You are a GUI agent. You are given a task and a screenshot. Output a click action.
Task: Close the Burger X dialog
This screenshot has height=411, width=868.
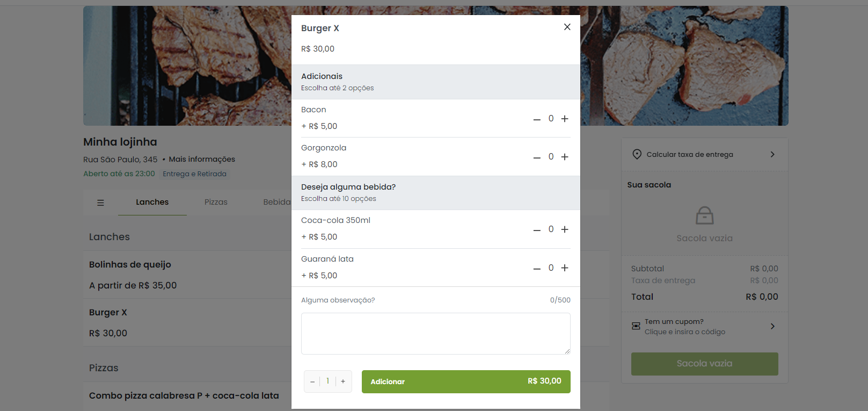pyautogui.click(x=567, y=27)
